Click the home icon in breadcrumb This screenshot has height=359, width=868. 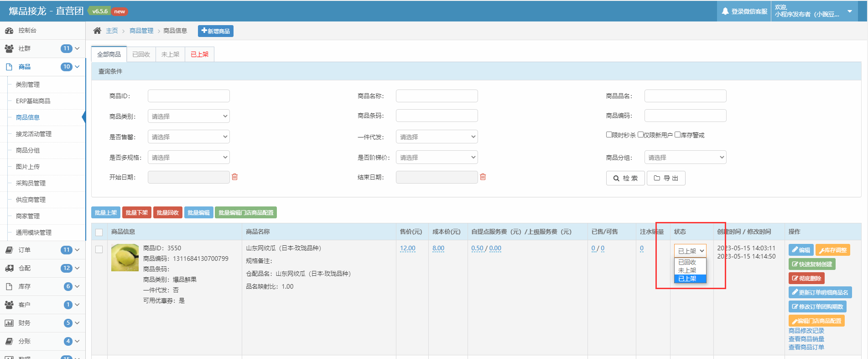pos(97,31)
